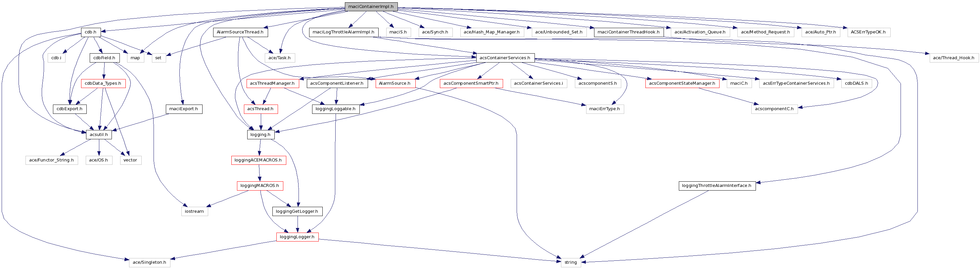
Task: Open the cdb.h node
Action: pyautogui.click(x=91, y=32)
